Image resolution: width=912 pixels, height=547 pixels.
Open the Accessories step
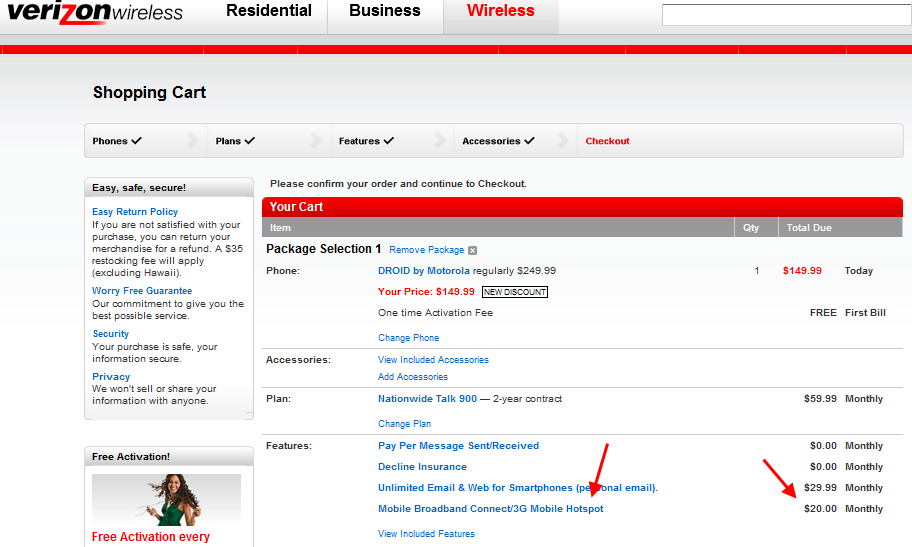(x=498, y=141)
